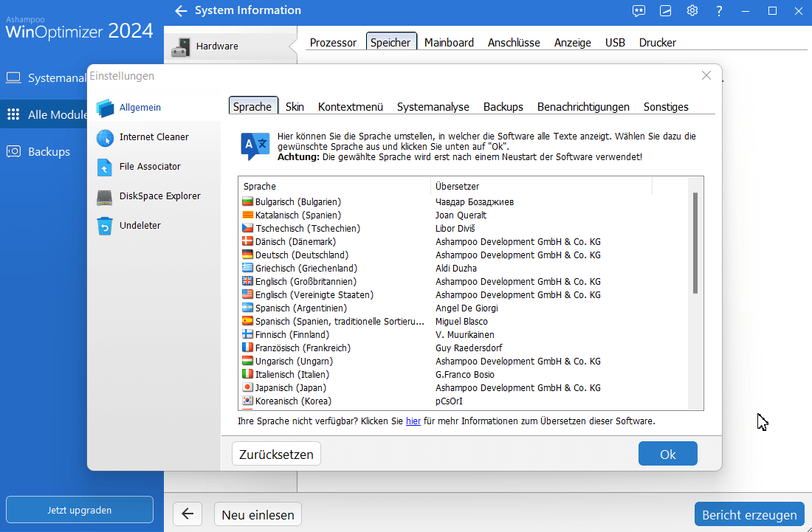The width and height of the screenshot is (812, 532).
Task: Click the Jetzt upgraden button
Action: coord(80,510)
